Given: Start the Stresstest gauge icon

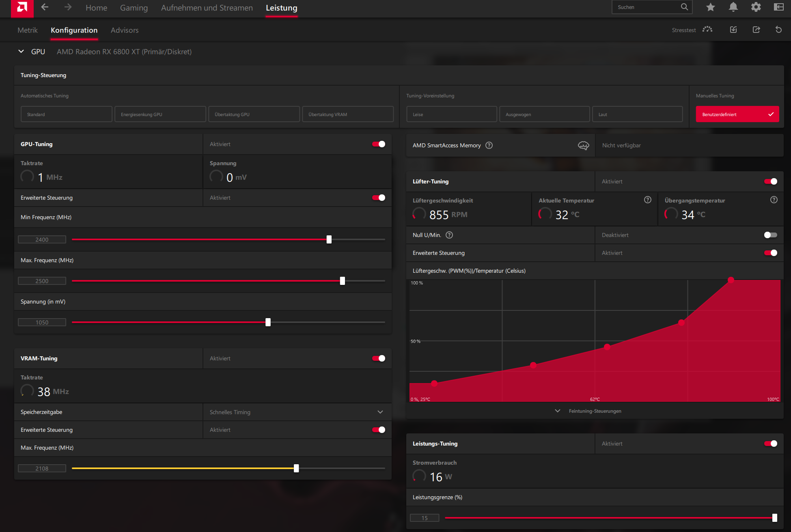Looking at the screenshot, I should pyautogui.click(x=707, y=30).
